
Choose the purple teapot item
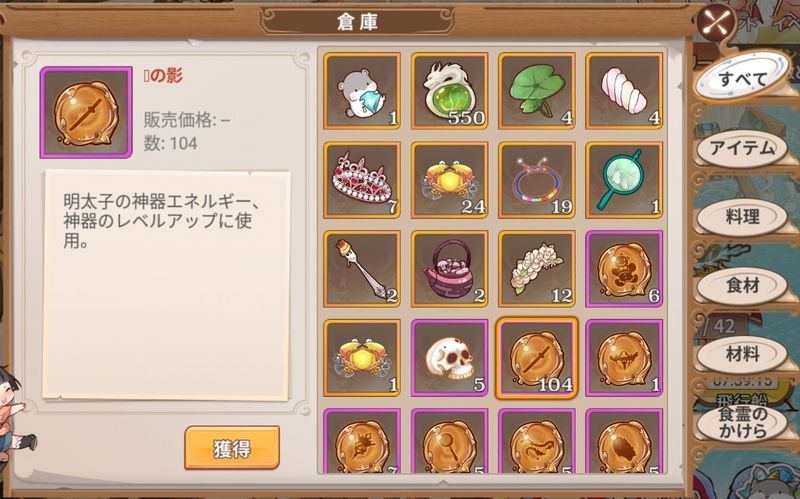[449, 269]
